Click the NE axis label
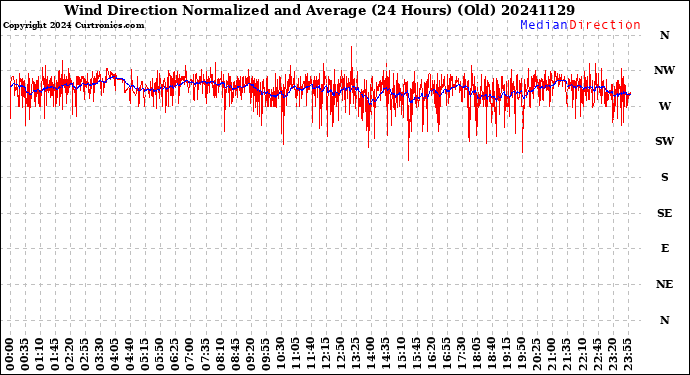The image size is (690, 375). (x=664, y=284)
